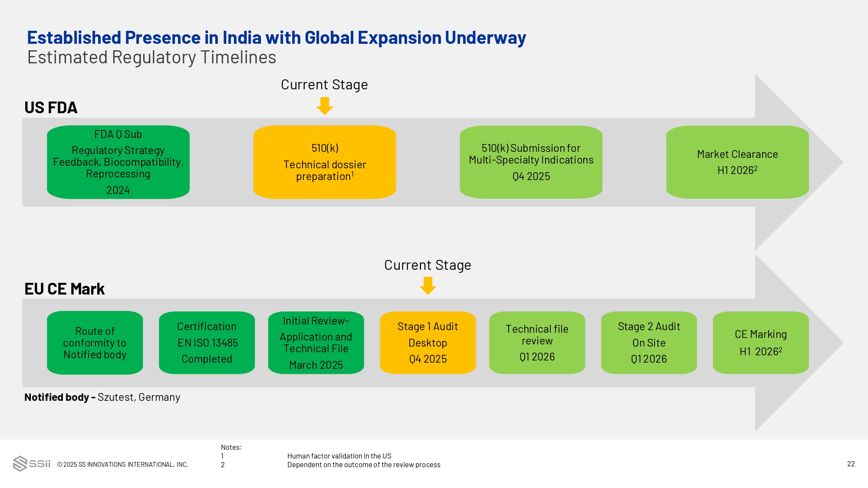This screenshot has width=868, height=488.
Task: Click Stage 1 Audit Desktop box
Action: click(x=428, y=343)
